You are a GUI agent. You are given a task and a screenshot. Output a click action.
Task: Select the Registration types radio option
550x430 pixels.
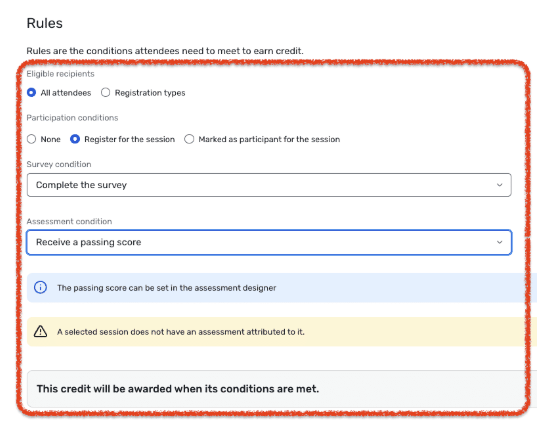pyautogui.click(x=105, y=93)
